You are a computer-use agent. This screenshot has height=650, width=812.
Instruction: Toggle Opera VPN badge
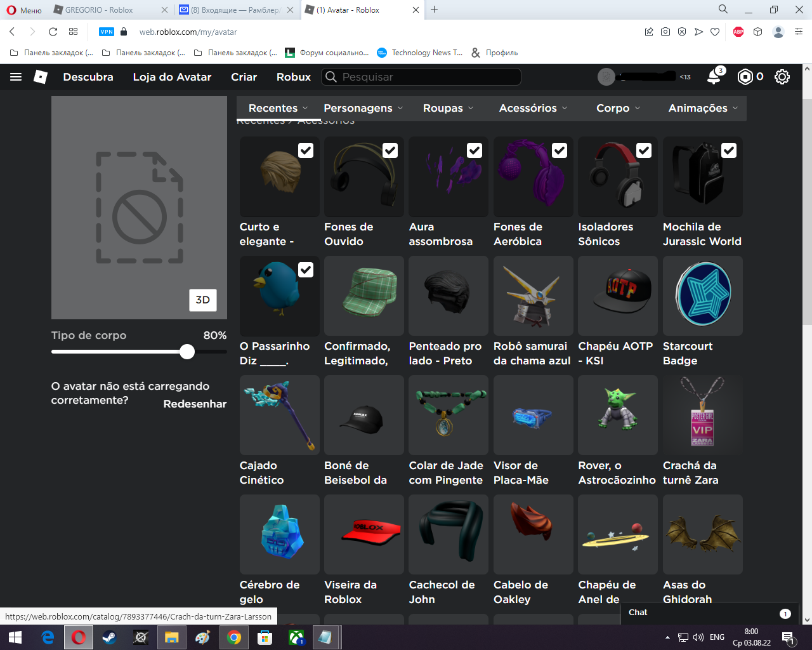click(107, 32)
